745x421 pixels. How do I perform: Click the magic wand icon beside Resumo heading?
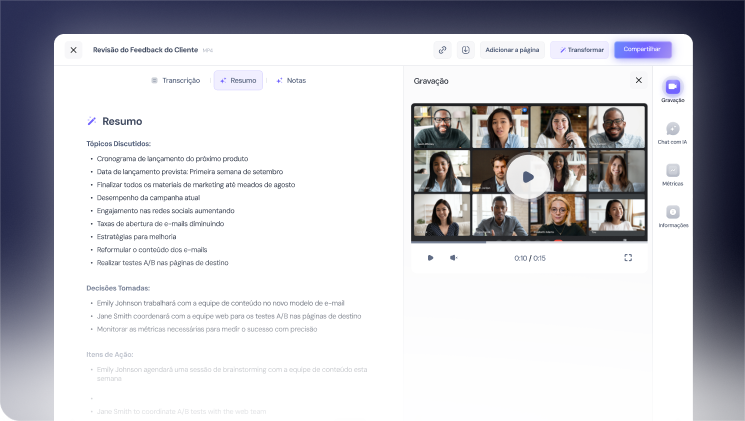[92, 121]
